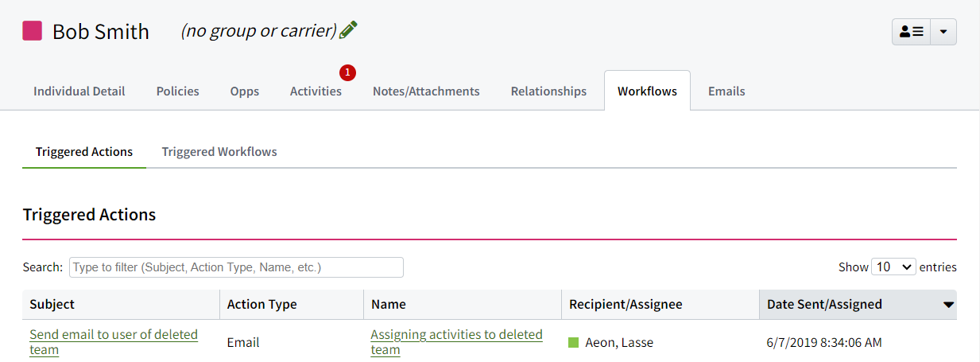980x362 pixels.
Task: Switch to the Relationships tab
Action: point(548,91)
